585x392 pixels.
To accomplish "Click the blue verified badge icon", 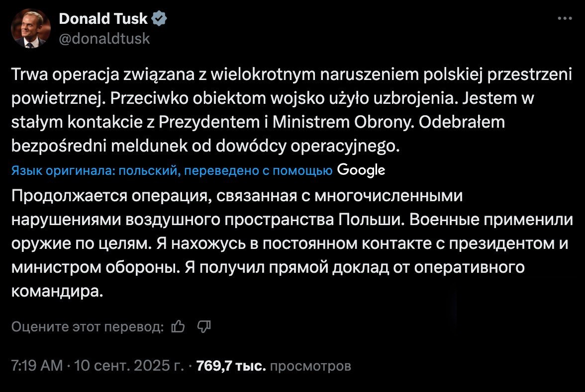I will pos(159,19).
